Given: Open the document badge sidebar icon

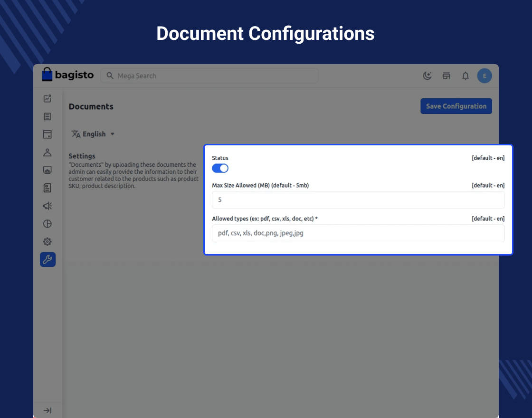Looking at the screenshot, I should [x=47, y=188].
